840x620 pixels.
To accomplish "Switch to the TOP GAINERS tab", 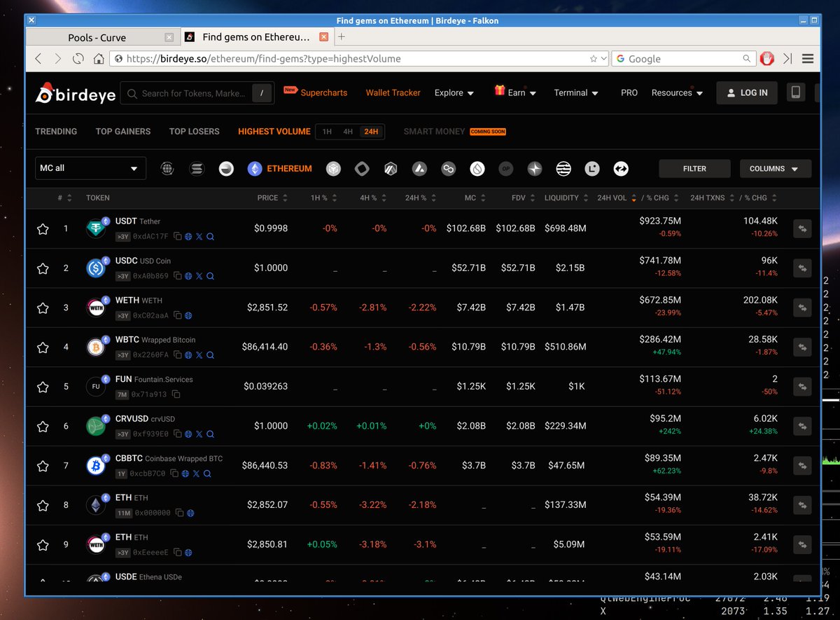I will (122, 131).
